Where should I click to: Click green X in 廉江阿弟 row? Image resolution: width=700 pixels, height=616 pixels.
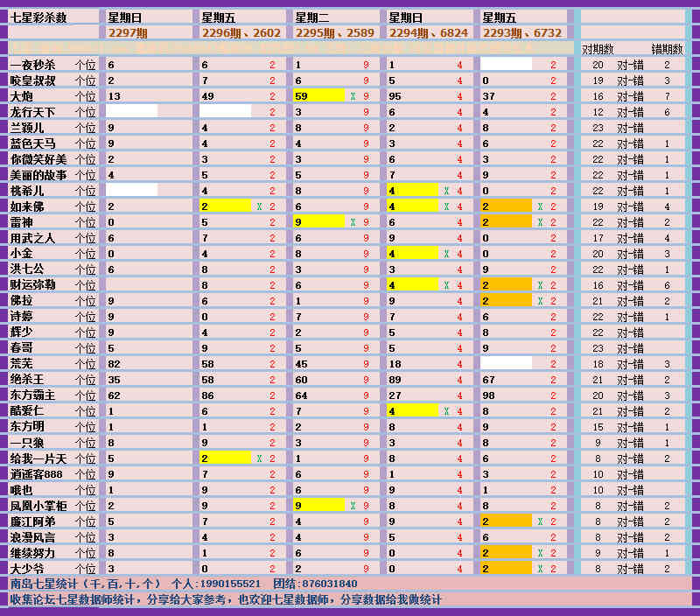[x=540, y=521]
